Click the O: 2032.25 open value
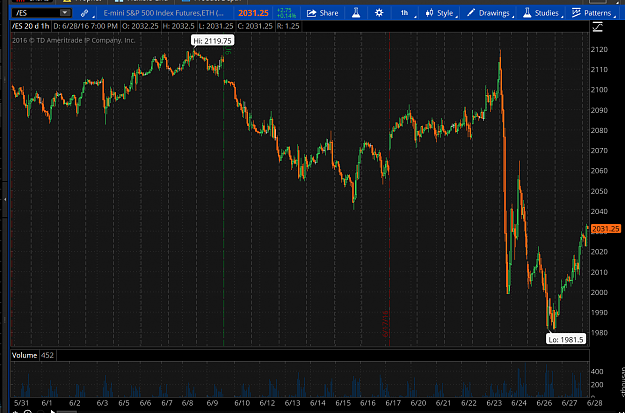 point(140,27)
